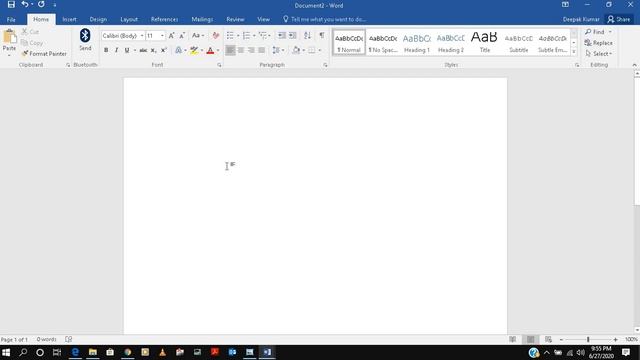Click the Paste clipboard icon
The height and width of the screenshot is (360, 640).
9,37
